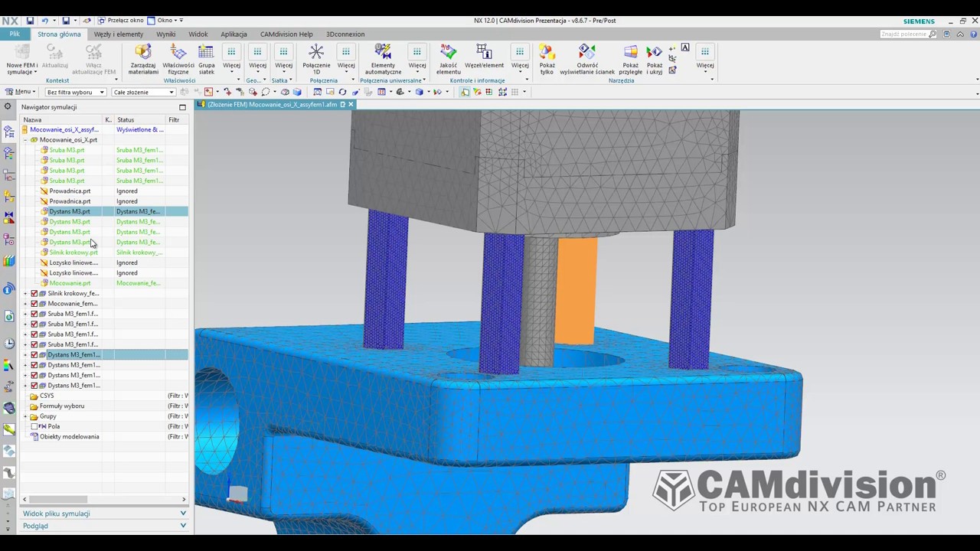Open the Bez filtra wyboru dropdown
980x551 pixels.
pyautogui.click(x=75, y=92)
